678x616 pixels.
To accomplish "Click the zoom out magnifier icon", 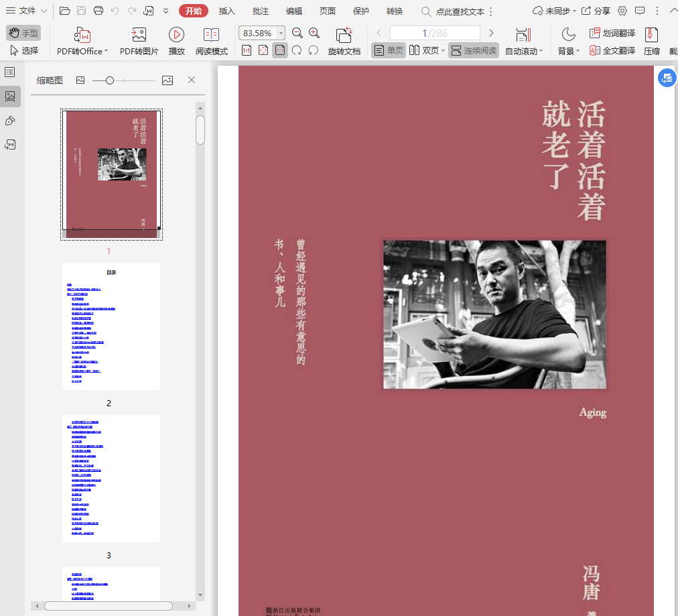I will point(297,33).
